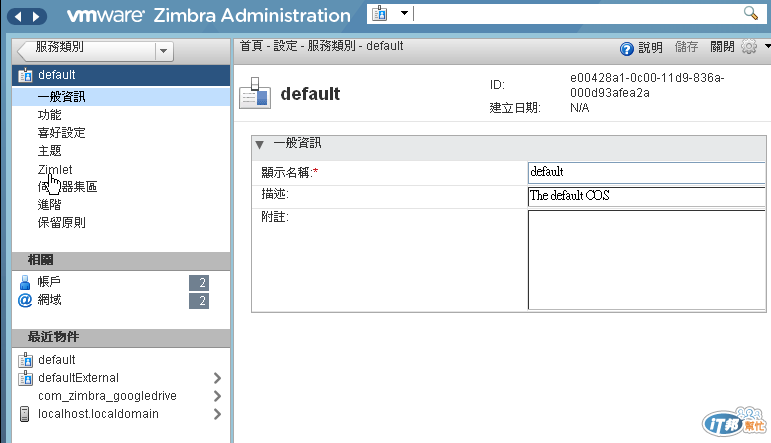The height and width of the screenshot is (443, 771).
Task: Collapse the 一般資訊 section triangle
Action: pos(260,144)
